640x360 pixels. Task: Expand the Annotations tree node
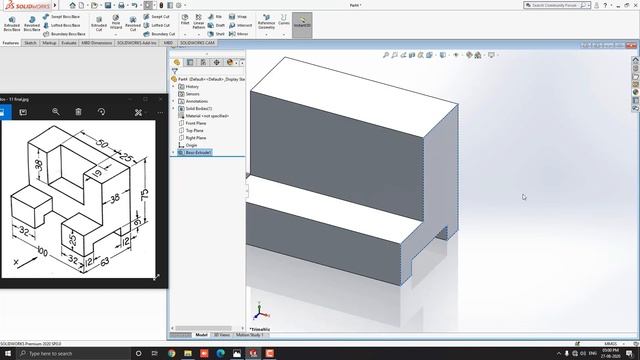click(x=173, y=101)
